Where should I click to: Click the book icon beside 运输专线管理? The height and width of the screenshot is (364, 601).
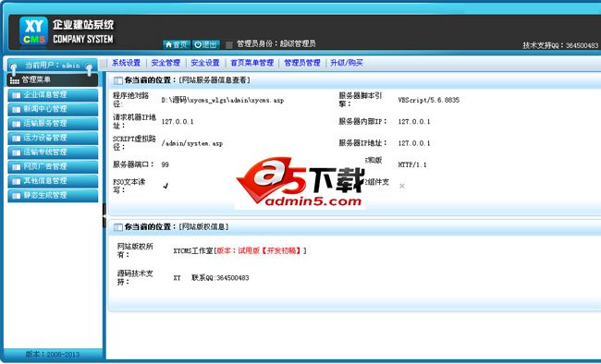(16, 152)
